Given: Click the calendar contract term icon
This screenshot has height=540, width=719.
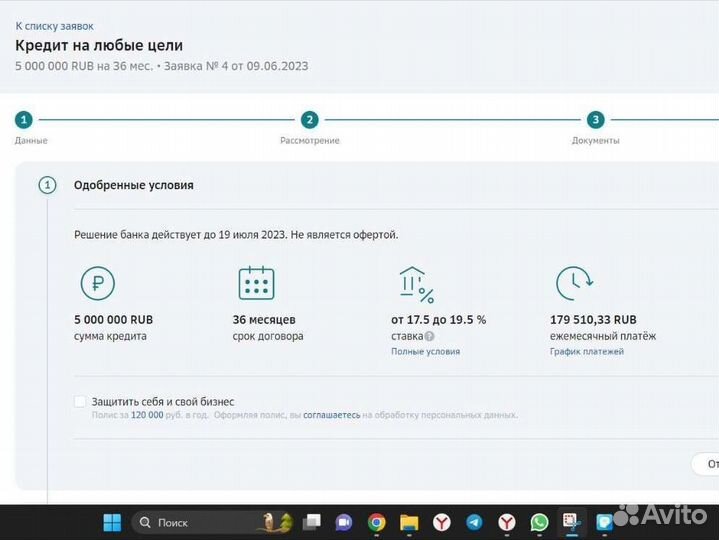Looking at the screenshot, I should pos(256,283).
